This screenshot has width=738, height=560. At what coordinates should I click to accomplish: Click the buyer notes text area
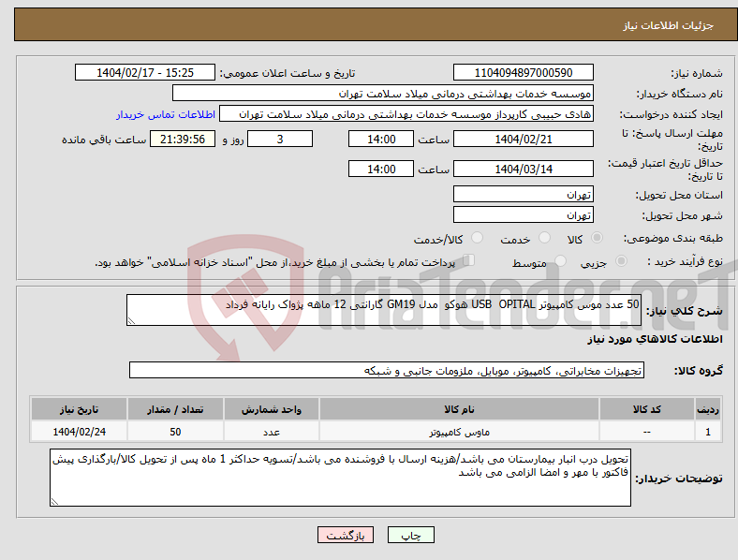tap(340, 478)
